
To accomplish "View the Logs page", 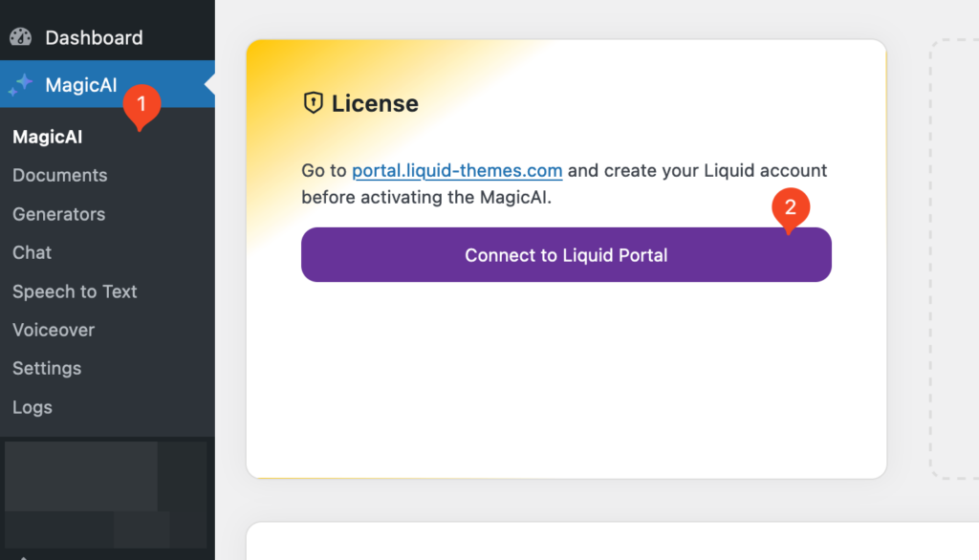I will (32, 407).
